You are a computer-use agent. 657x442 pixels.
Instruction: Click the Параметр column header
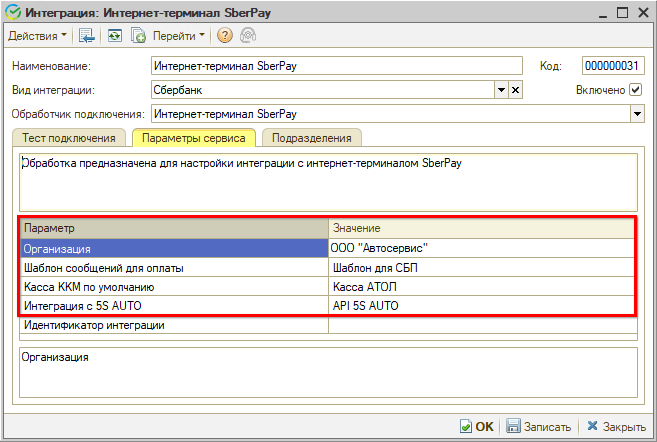(x=174, y=228)
